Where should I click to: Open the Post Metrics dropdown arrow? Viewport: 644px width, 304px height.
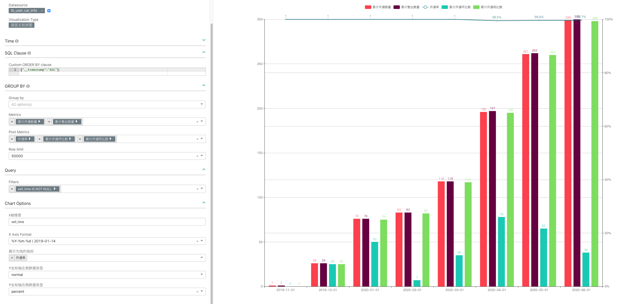click(x=202, y=139)
